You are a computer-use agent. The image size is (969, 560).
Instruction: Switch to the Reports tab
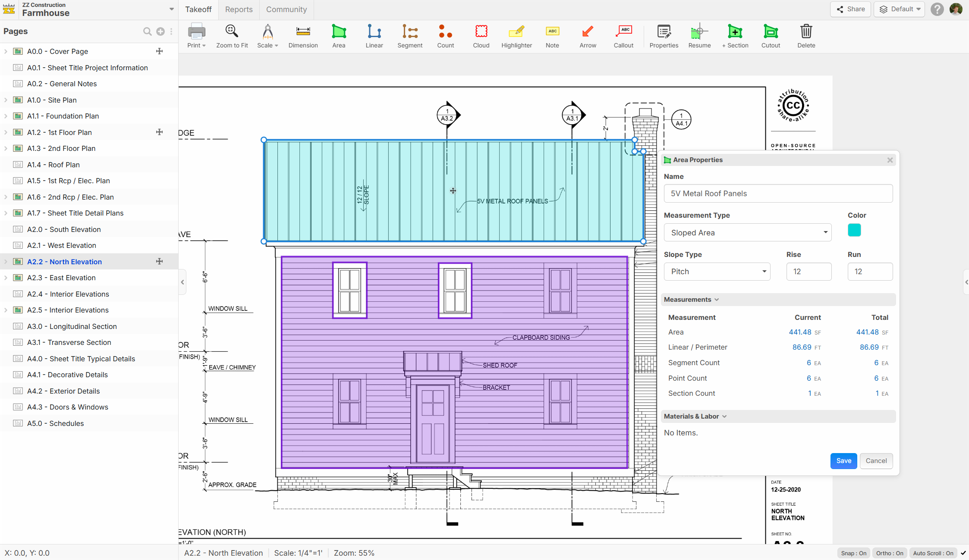[x=239, y=9]
